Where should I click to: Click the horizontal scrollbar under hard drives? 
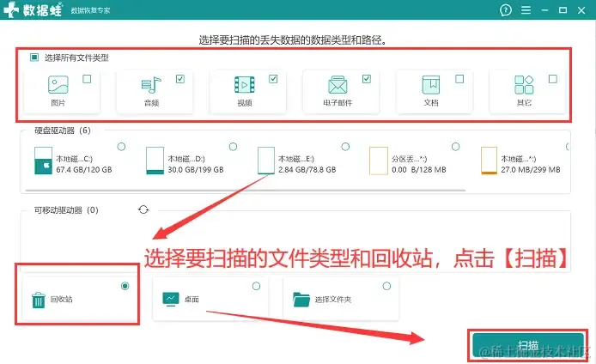pos(246,190)
